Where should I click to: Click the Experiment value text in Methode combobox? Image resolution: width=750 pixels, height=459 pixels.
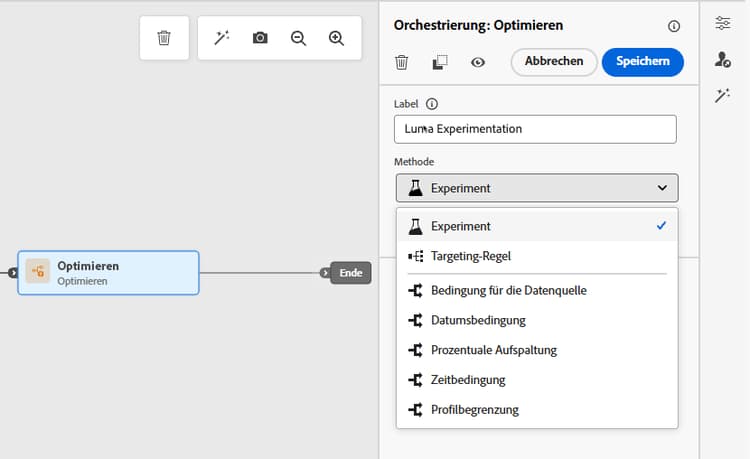point(461,188)
